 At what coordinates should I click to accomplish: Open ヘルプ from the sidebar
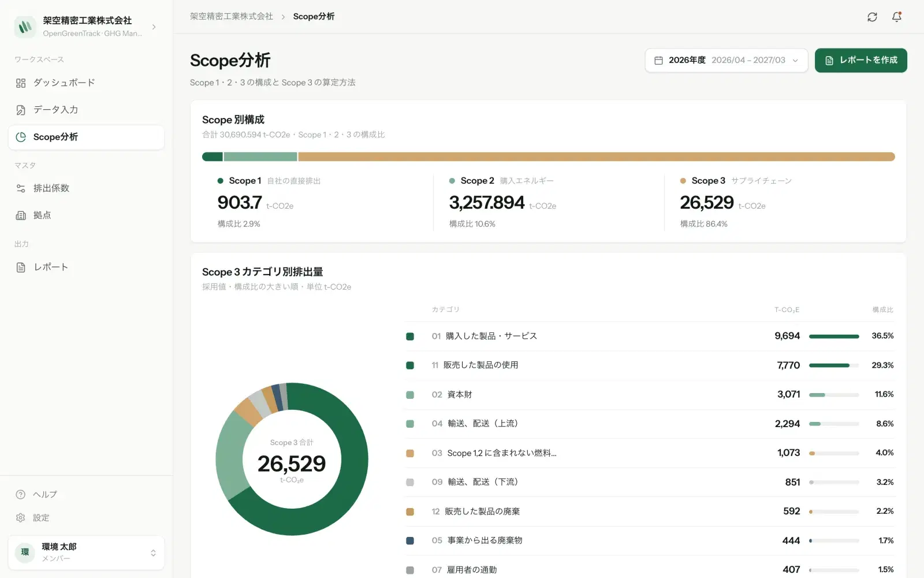tap(86, 494)
